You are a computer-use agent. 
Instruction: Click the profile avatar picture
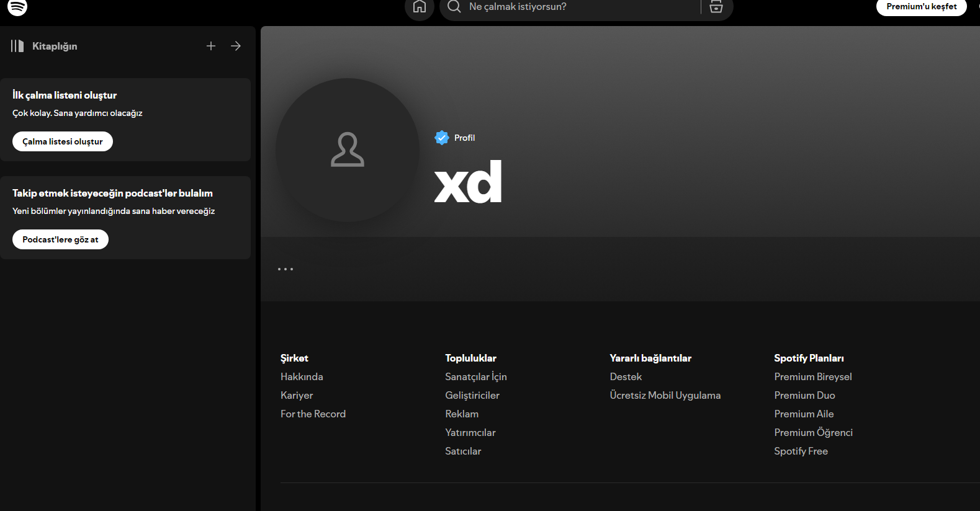click(x=348, y=150)
